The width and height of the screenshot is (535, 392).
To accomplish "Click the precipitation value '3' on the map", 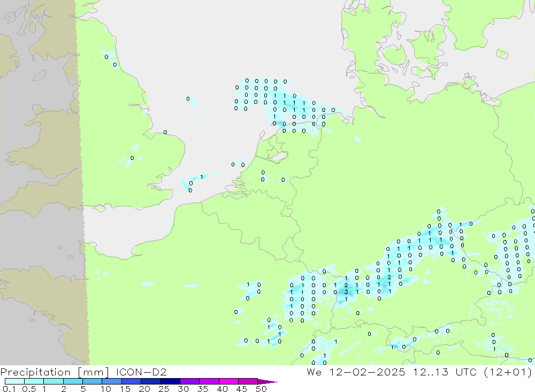I will tap(346, 292).
